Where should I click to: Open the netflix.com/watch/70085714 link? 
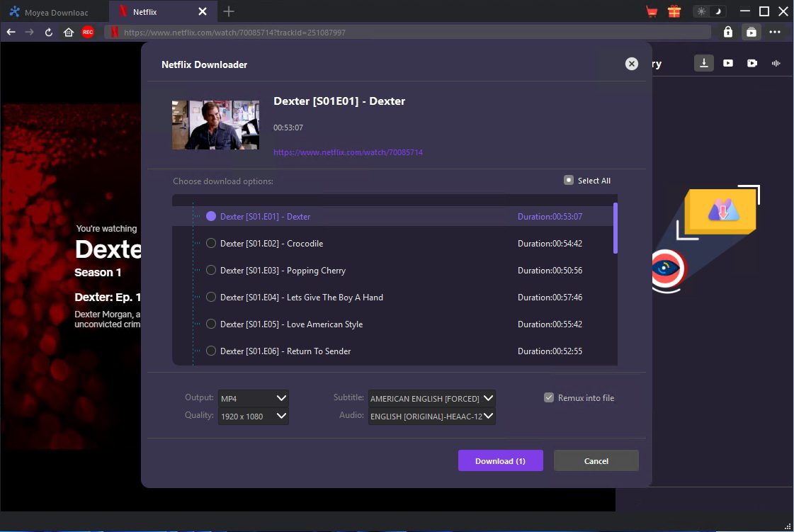(348, 152)
